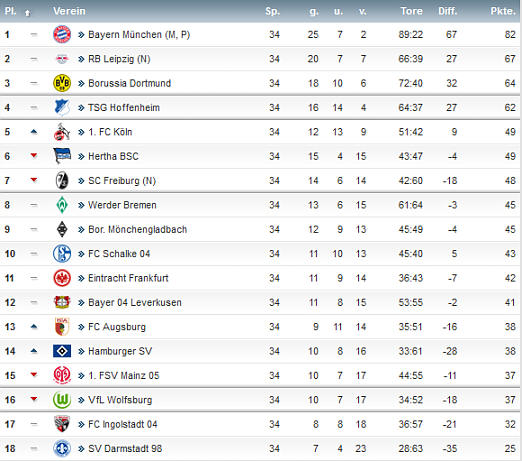Screen dimensions: 522x461
Task: Click the SV Darmstadt 98 crest
Action: pyautogui.click(x=62, y=448)
